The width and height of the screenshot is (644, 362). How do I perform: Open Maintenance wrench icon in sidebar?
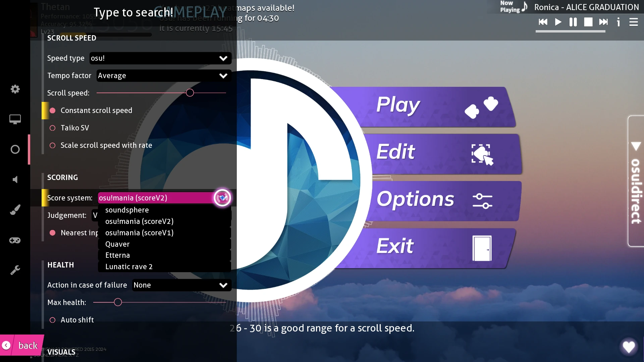pyautogui.click(x=15, y=270)
